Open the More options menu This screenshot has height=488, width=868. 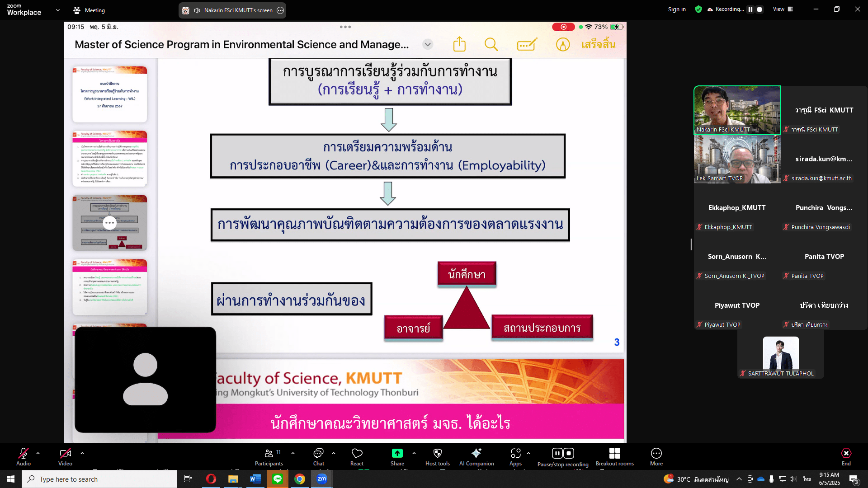point(656,456)
